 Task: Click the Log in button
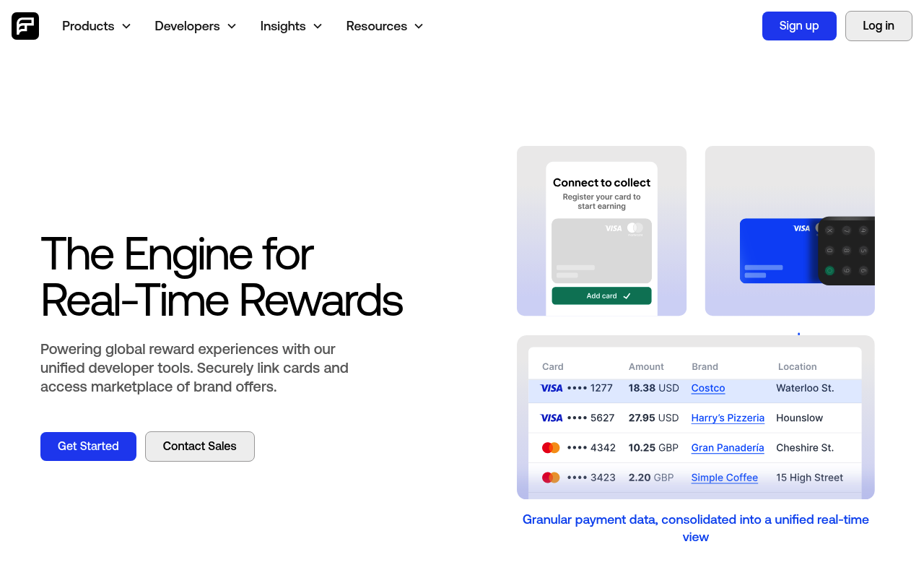[x=879, y=26]
